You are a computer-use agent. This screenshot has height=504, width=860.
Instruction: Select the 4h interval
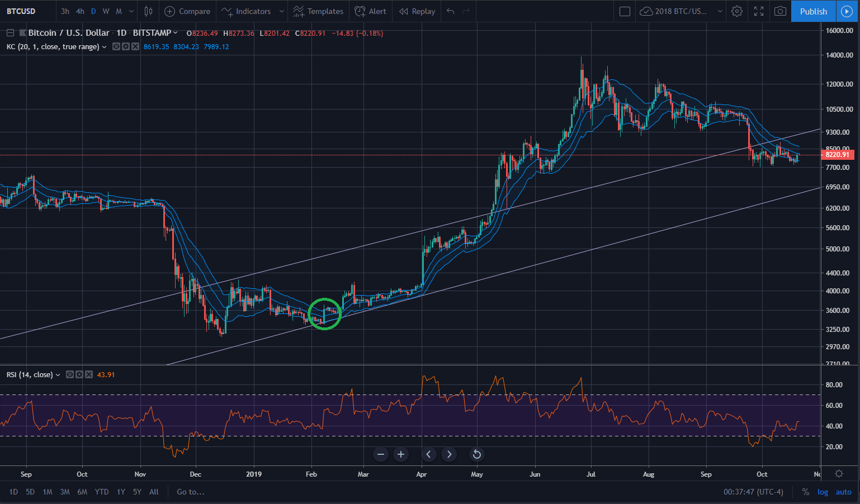pyautogui.click(x=80, y=11)
